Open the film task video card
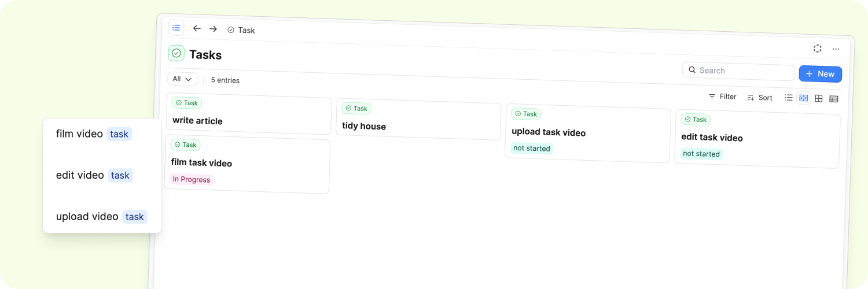 point(248,164)
